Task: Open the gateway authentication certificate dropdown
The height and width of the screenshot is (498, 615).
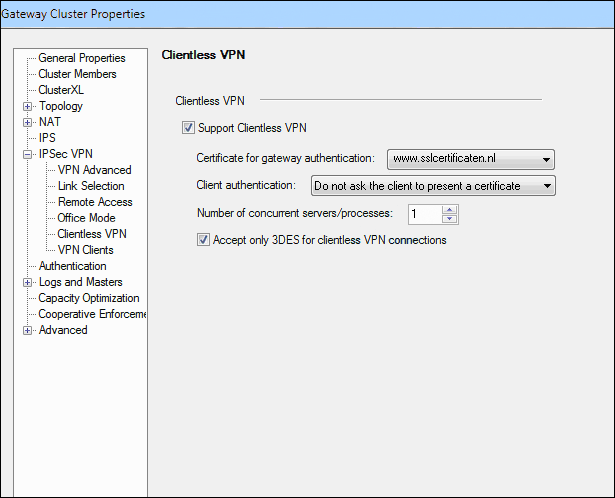Action: point(471,159)
